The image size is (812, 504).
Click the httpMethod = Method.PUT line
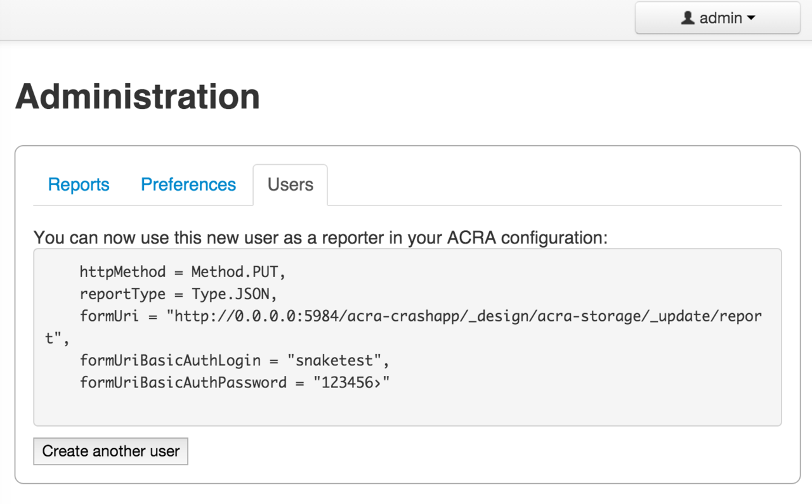point(183,272)
